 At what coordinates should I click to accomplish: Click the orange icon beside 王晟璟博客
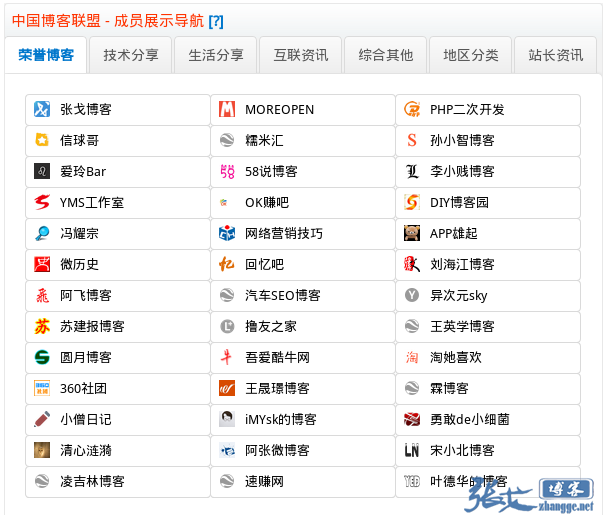227,388
